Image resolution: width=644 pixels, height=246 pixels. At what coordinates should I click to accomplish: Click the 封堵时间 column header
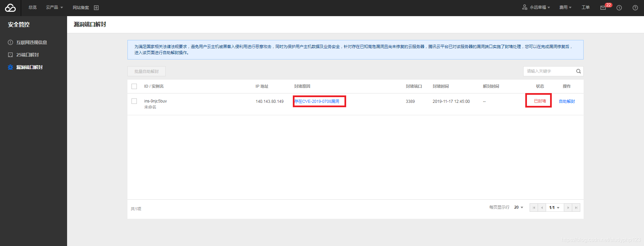[x=441, y=86]
